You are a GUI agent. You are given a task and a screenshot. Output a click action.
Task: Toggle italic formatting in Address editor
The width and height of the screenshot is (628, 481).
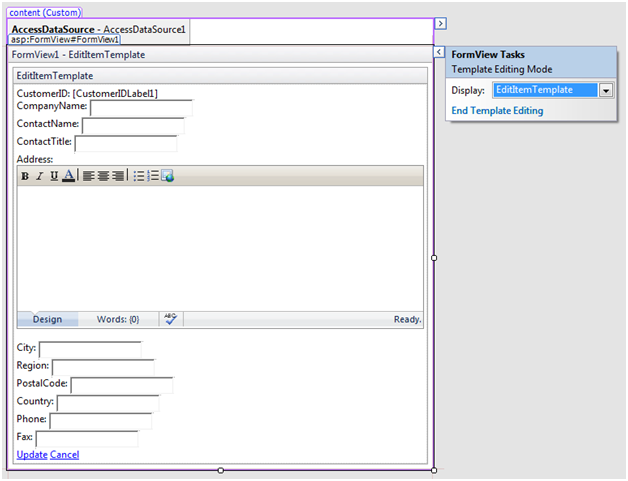(x=39, y=176)
